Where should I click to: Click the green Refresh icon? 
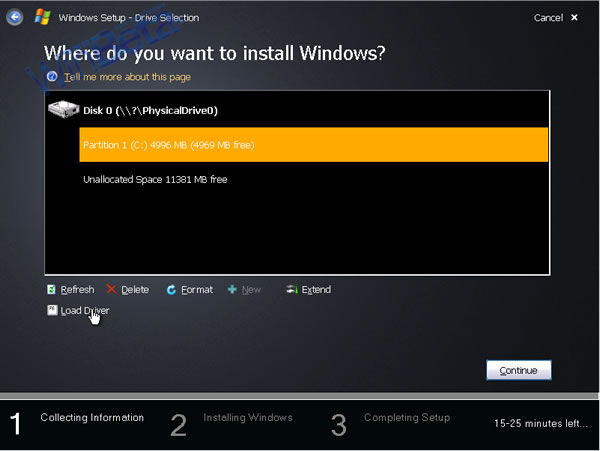click(52, 290)
